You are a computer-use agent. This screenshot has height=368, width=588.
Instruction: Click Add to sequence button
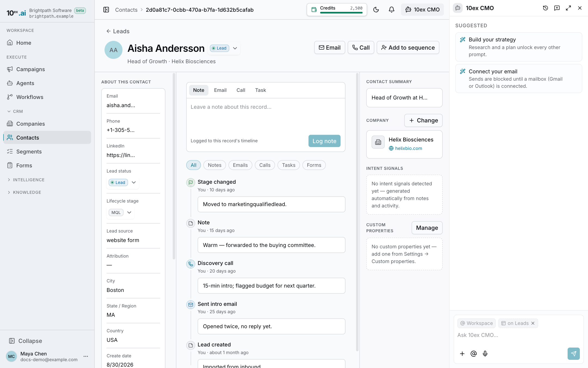[408, 48]
